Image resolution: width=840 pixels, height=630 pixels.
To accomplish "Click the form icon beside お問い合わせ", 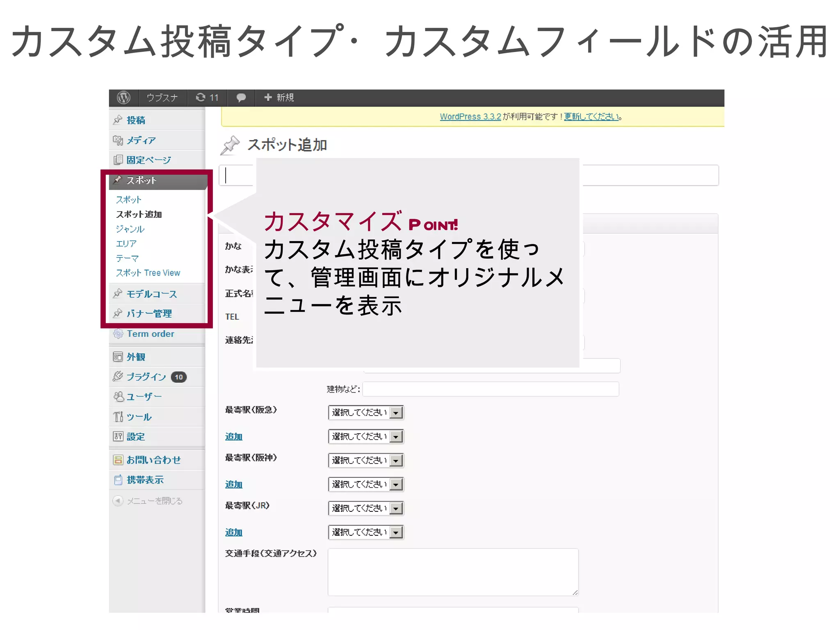I will (118, 460).
